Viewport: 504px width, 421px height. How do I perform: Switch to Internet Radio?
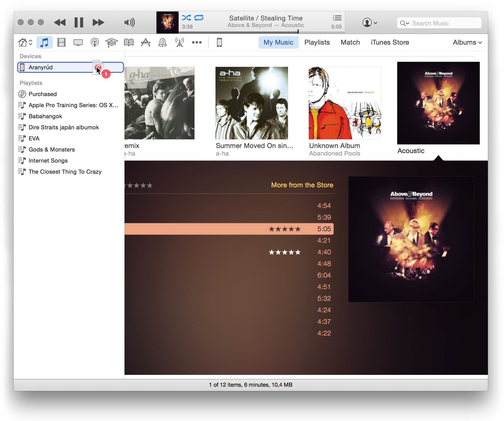pyautogui.click(x=179, y=42)
